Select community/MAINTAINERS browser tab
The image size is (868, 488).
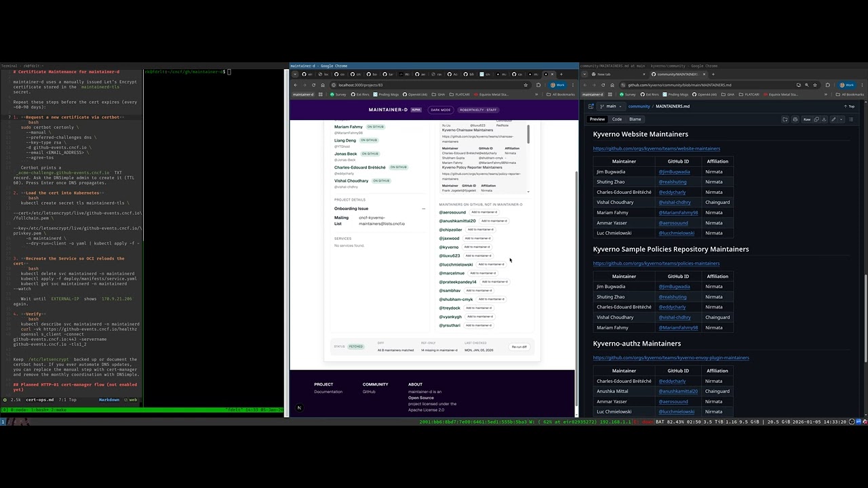(679, 74)
